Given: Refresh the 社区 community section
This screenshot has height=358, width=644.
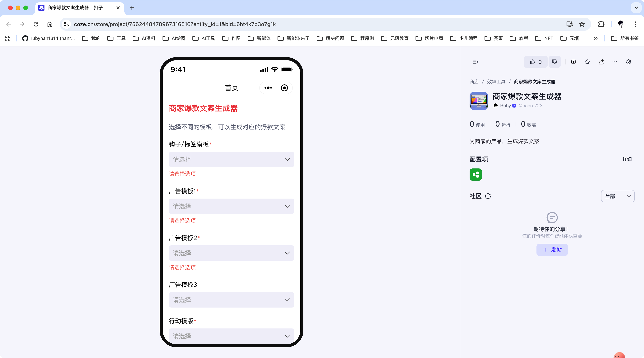Looking at the screenshot, I should tap(488, 196).
